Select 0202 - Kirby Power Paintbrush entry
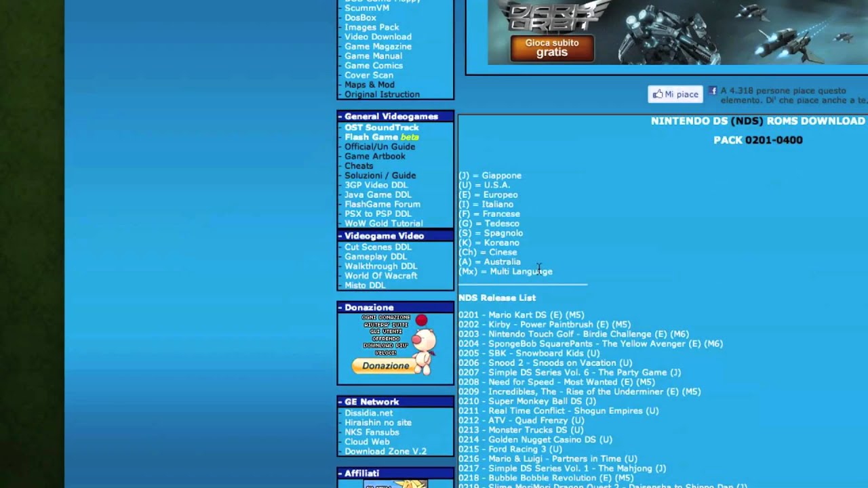 (545, 325)
